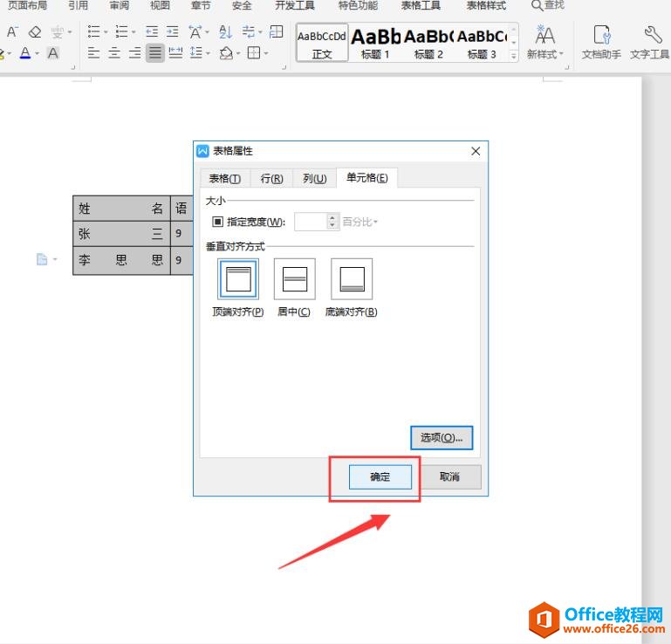The image size is (671, 644).
Task: Decrease paragraph indent
Action: [x=152, y=31]
